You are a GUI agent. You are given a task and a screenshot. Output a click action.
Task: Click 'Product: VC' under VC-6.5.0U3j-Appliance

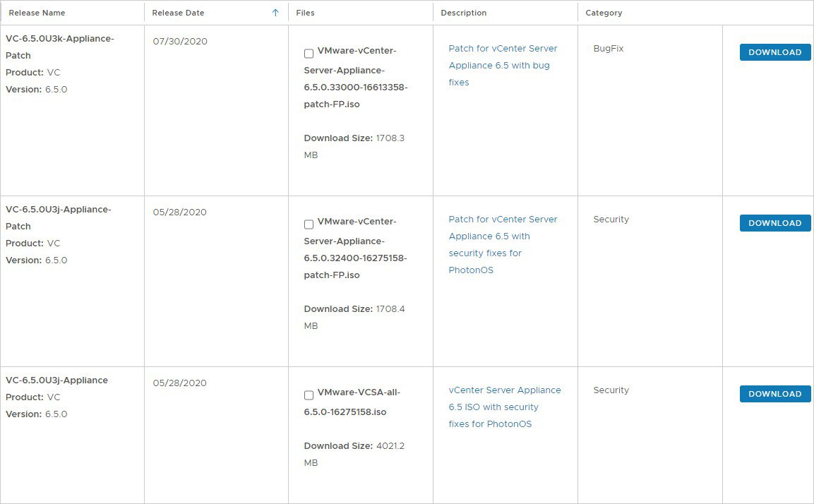tap(32, 397)
